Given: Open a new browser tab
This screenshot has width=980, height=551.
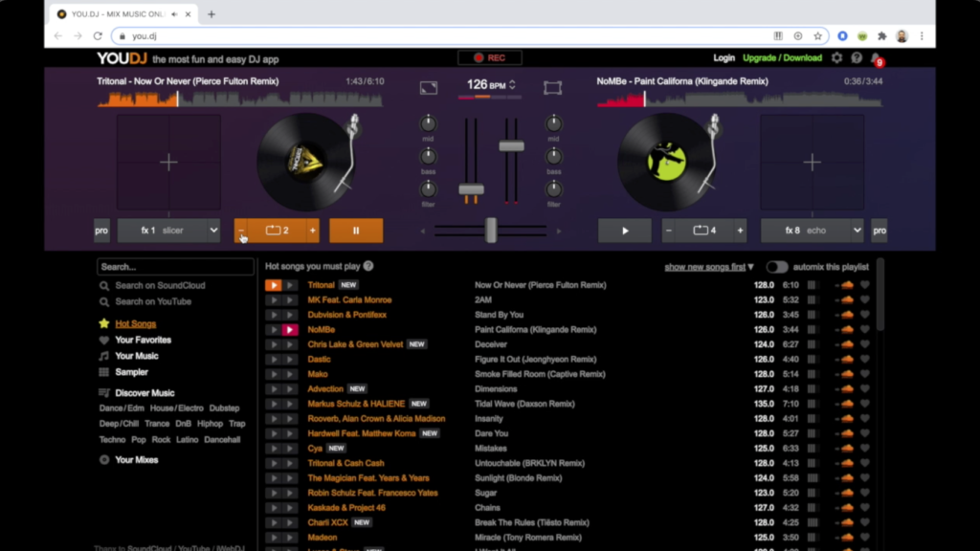Looking at the screenshot, I should pyautogui.click(x=212, y=13).
